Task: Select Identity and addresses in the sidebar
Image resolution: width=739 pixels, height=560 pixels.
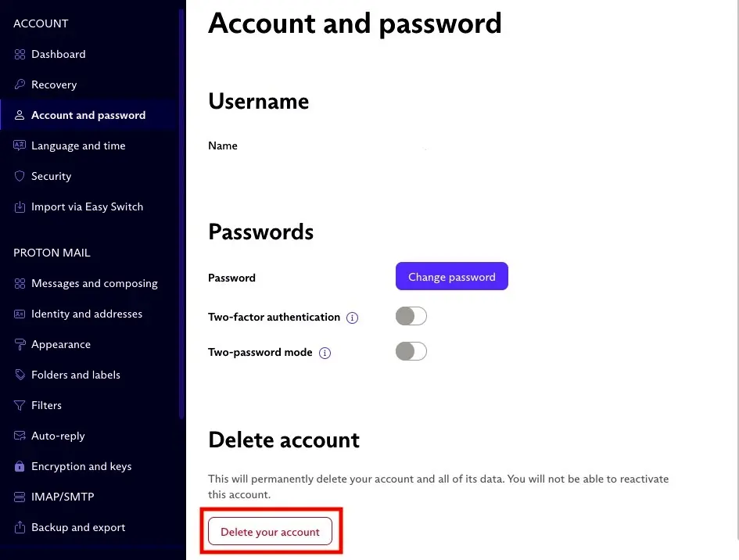Action: (87, 314)
